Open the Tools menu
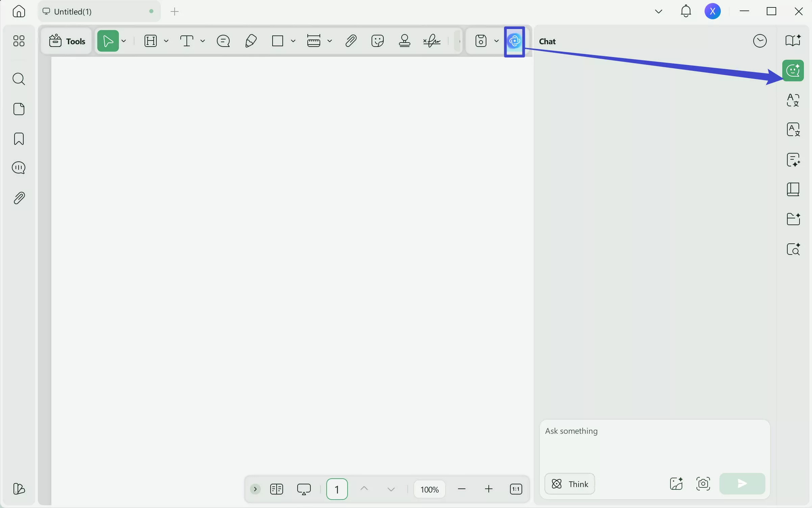Viewport: 812px width, 508px height. (x=67, y=41)
